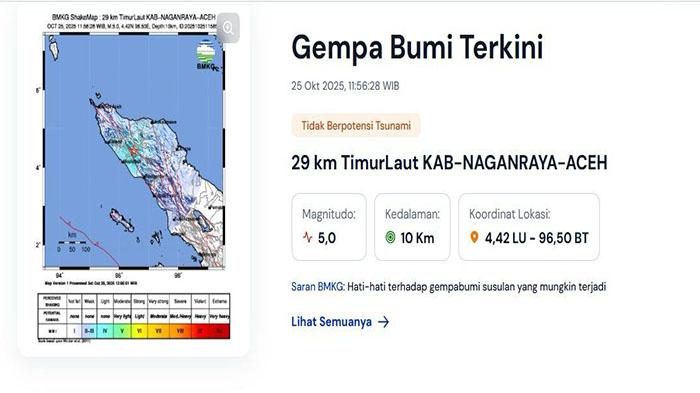Image resolution: width=700 pixels, height=393 pixels.
Task: Click the arrow icon beside Lihat Semuanya
Action: point(383,322)
